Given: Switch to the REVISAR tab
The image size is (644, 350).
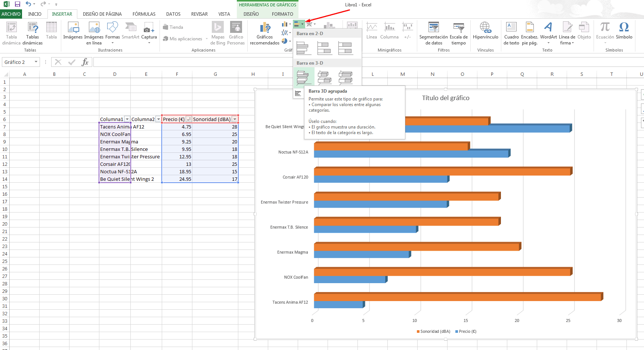Looking at the screenshot, I should pyautogui.click(x=199, y=14).
